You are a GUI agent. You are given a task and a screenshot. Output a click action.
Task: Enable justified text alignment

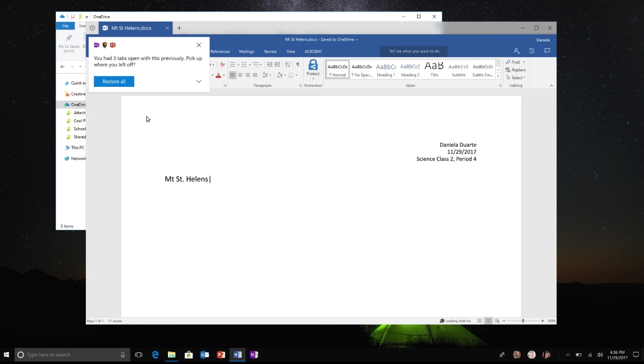point(255,75)
